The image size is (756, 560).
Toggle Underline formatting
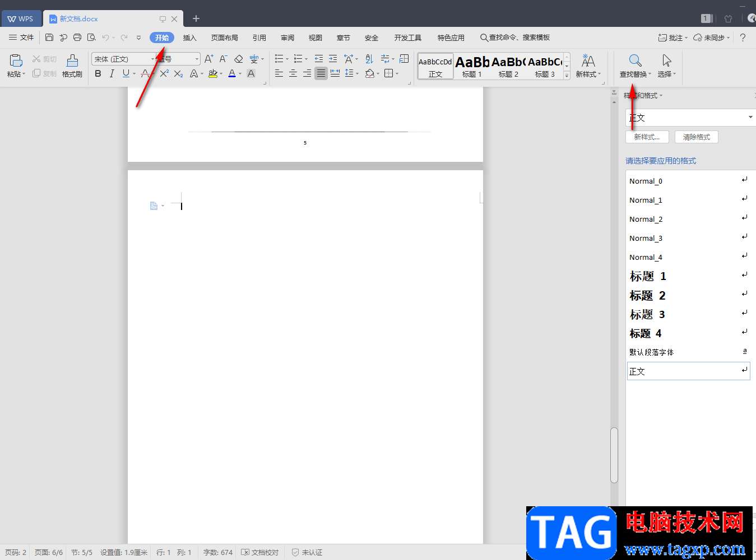coord(126,73)
